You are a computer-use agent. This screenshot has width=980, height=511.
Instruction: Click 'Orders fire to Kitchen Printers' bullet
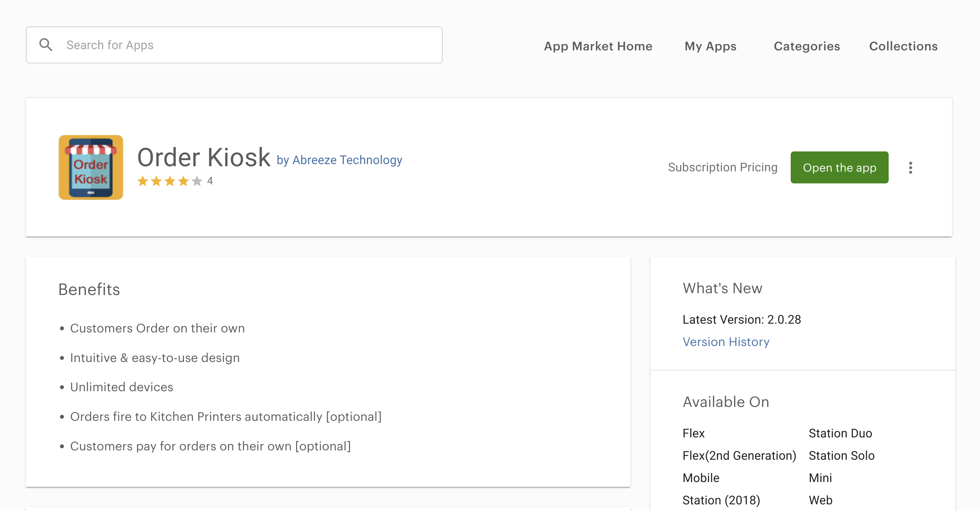(x=225, y=417)
